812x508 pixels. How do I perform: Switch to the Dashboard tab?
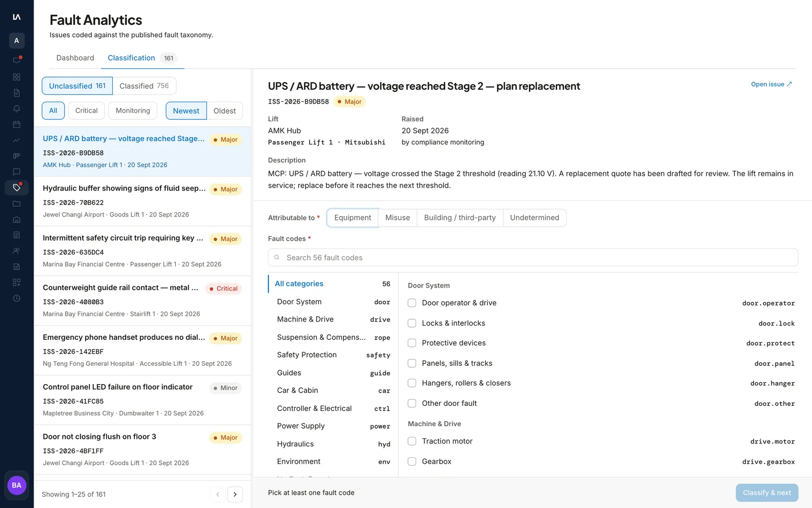click(75, 58)
